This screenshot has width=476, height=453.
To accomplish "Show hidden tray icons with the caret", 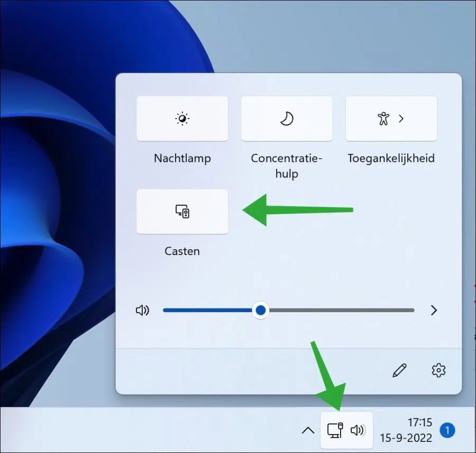I will pyautogui.click(x=308, y=430).
